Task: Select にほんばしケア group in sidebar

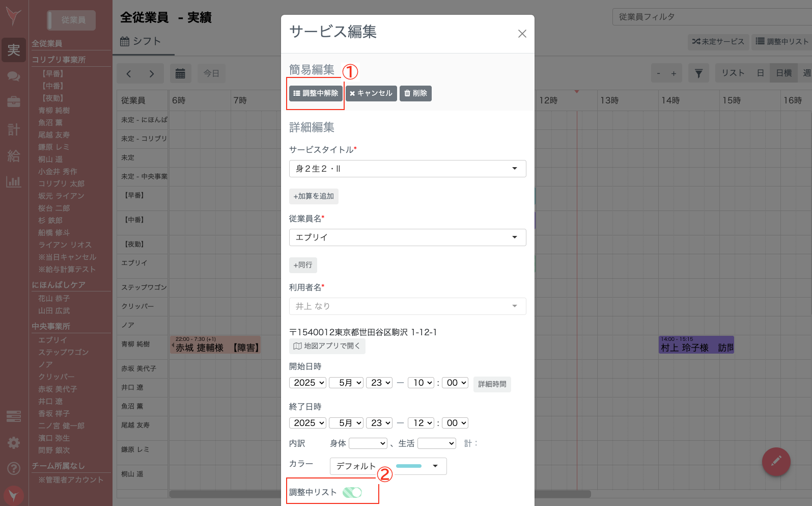Action: tap(59, 285)
